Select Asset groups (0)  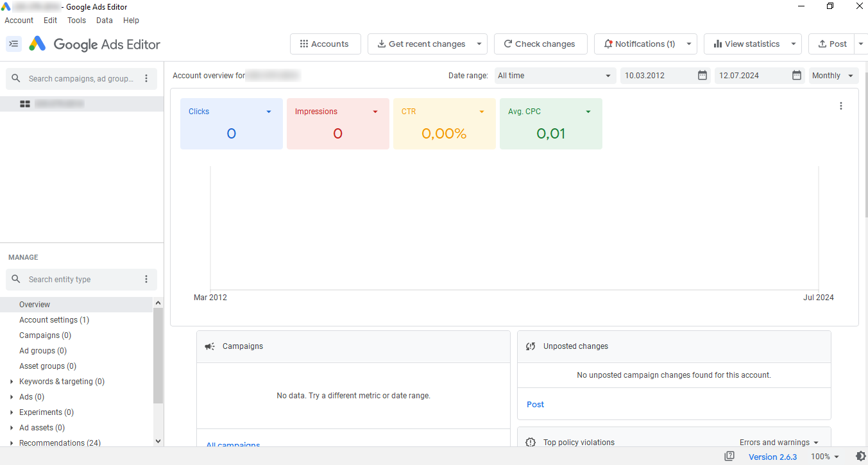[76, 366]
